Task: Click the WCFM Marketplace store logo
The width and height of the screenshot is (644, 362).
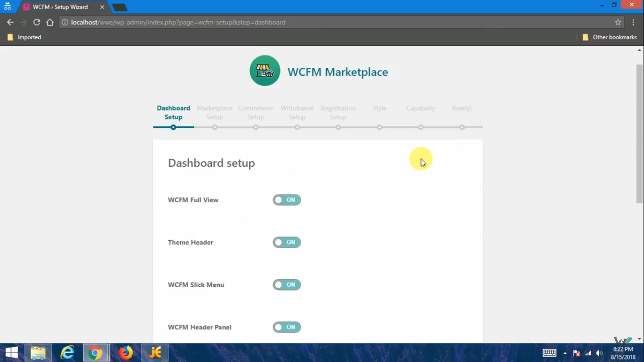Action: coord(265,71)
